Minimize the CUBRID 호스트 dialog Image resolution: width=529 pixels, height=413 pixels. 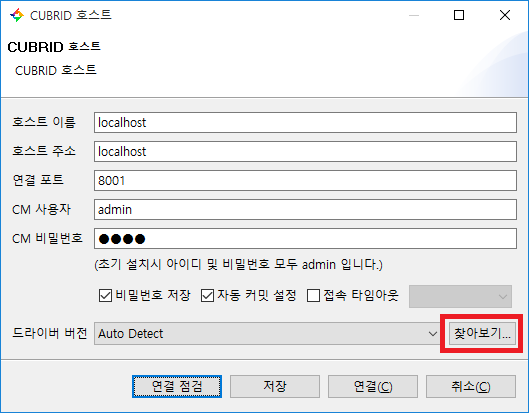click(414, 15)
